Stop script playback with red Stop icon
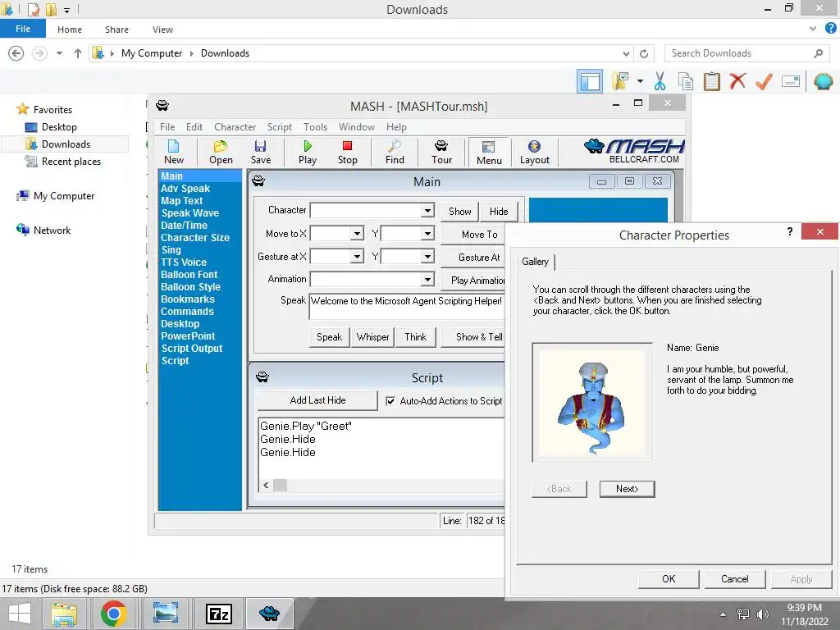 coord(347,152)
